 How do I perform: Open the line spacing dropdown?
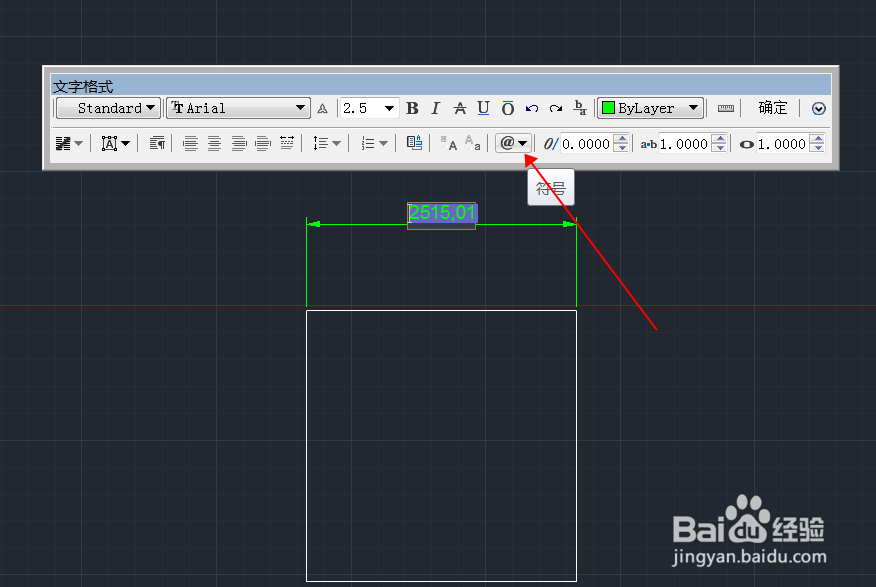(x=327, y=144)
